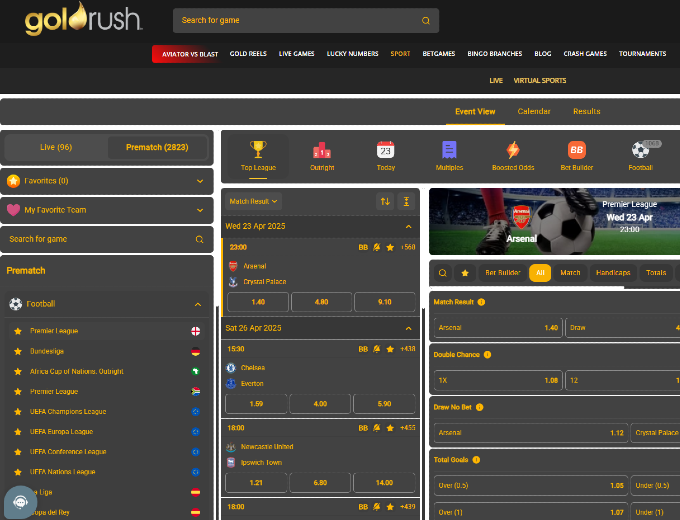Click Arsenal crest in the banner
Screen dimensions: 680x520
click(521, 217)
